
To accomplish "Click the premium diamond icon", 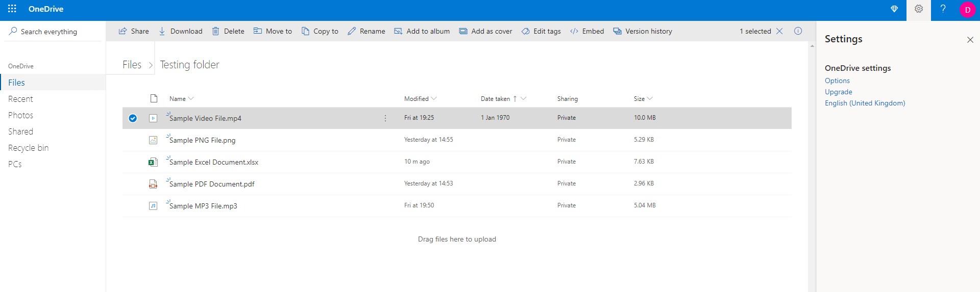I will click(x=894, y=9).
